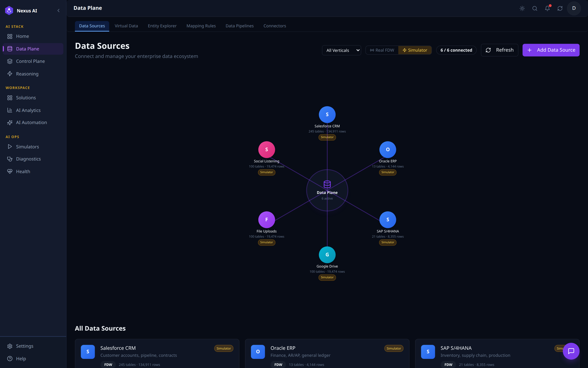
Task: Select the Salesforce CRM graph node
Action: [x=327, y=115]
